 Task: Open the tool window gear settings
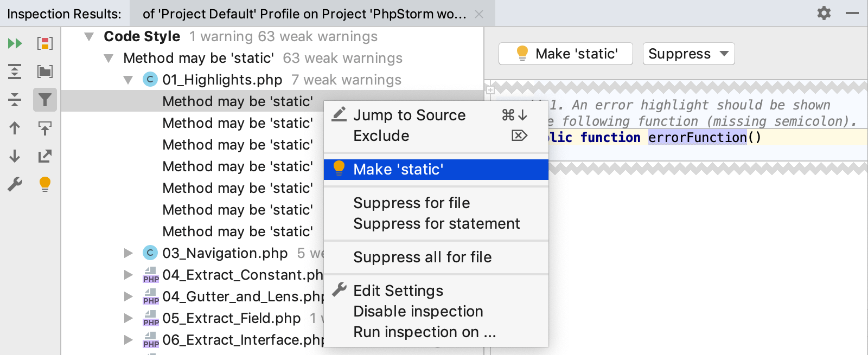click(824, 13)
